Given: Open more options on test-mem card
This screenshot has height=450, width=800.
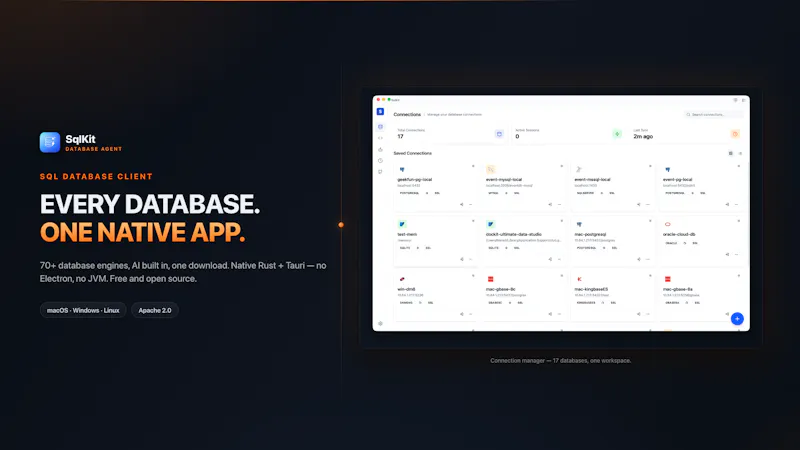Looking at the screenshot, I should (x=470, y=259).
